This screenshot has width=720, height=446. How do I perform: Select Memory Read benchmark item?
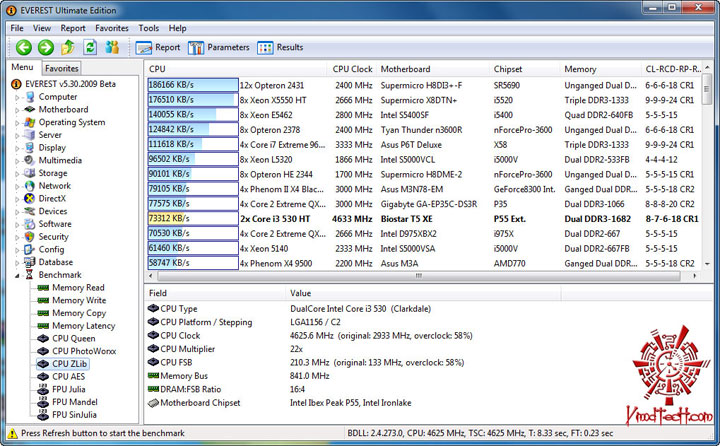(77, 287)
